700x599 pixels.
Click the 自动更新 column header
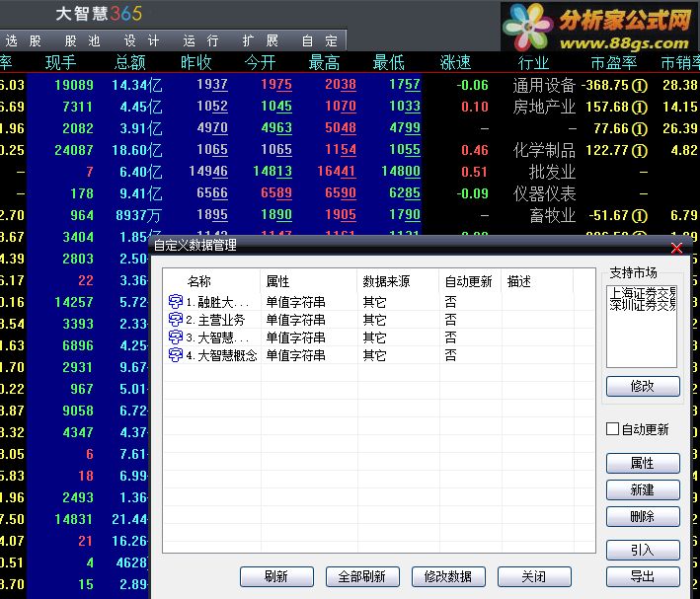[470, 281]
